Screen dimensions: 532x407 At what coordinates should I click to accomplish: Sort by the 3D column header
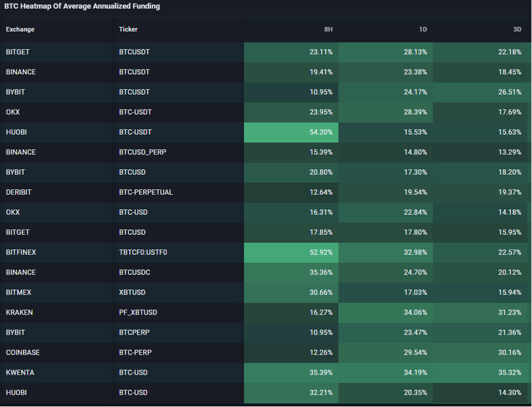click(517, 29)
